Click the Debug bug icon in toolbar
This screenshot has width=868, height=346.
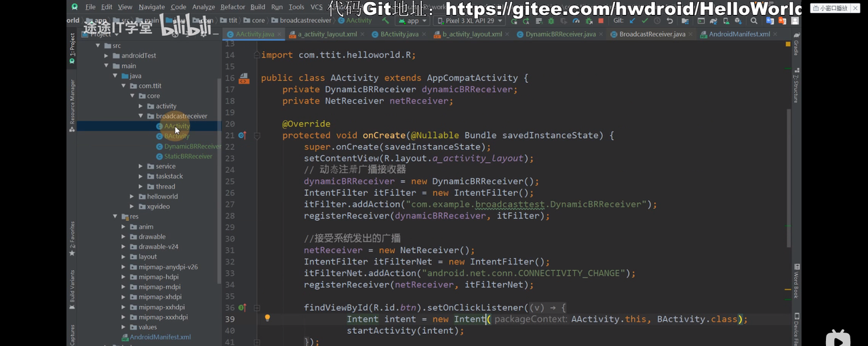point(551,21)
